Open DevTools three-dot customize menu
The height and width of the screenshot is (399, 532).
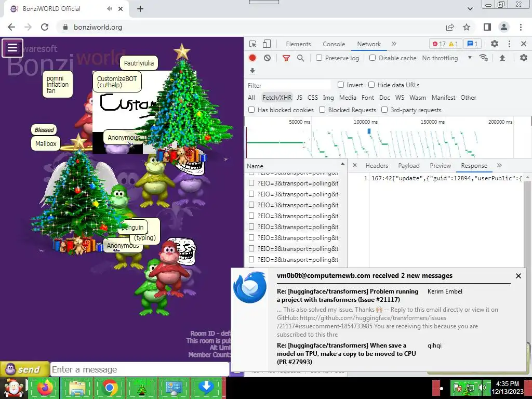(509, 44)
